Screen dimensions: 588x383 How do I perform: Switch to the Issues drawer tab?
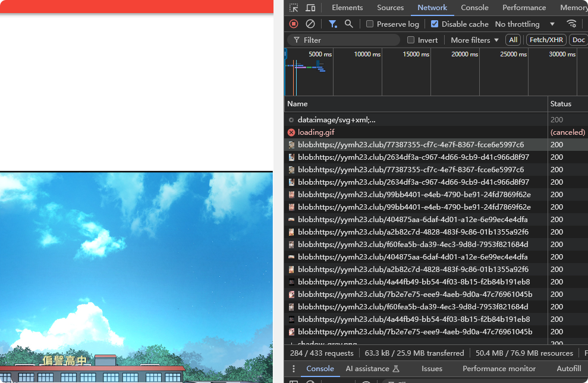(432, 369)
